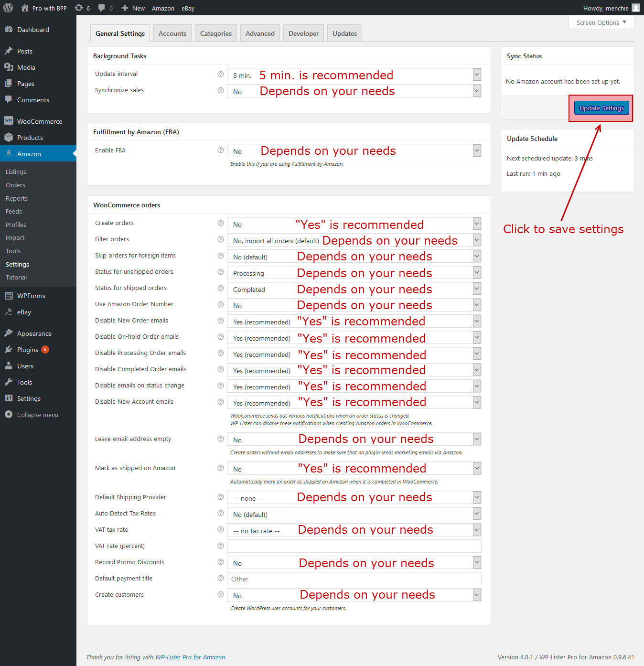This screenshot has height=666, width=644.
Task: Click the Posts pin icon in sidebar
Action: (x=9, y=51)
